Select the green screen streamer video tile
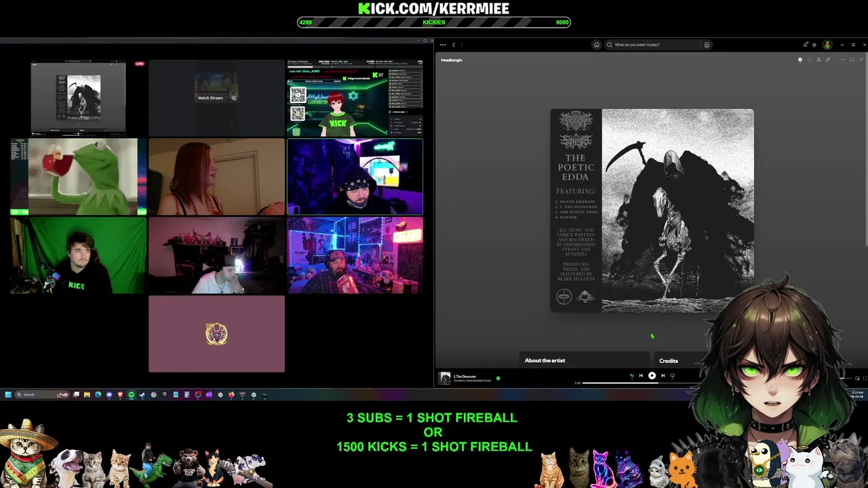Viewport: 868px width, 488px height. pos(79,256)
